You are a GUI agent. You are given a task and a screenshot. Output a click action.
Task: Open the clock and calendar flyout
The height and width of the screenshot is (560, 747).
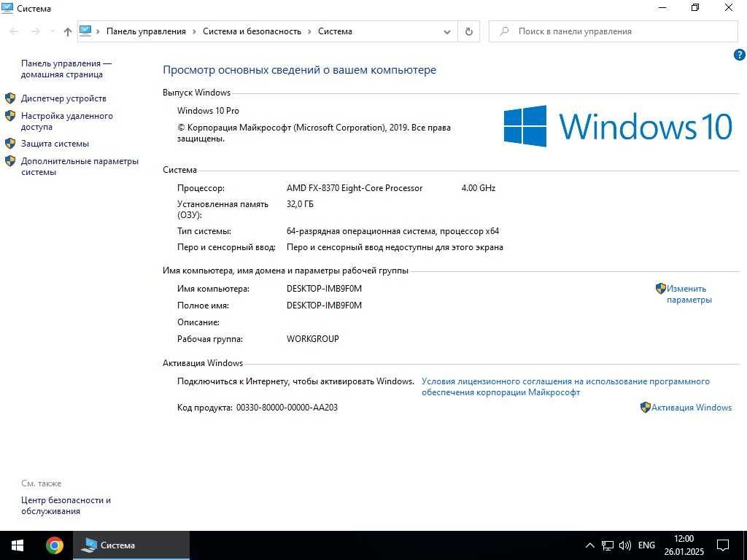coord(684,545)
